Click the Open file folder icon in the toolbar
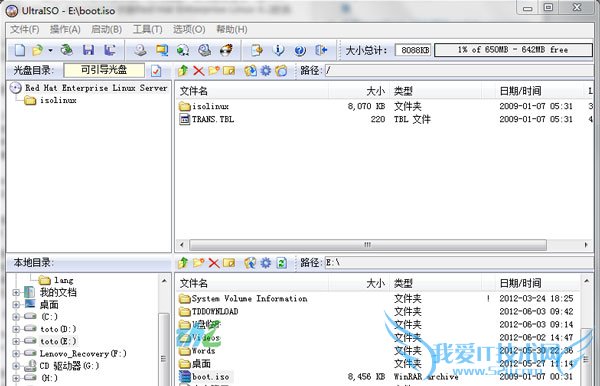This screenshot has height=386, width=600. (38, 50)
